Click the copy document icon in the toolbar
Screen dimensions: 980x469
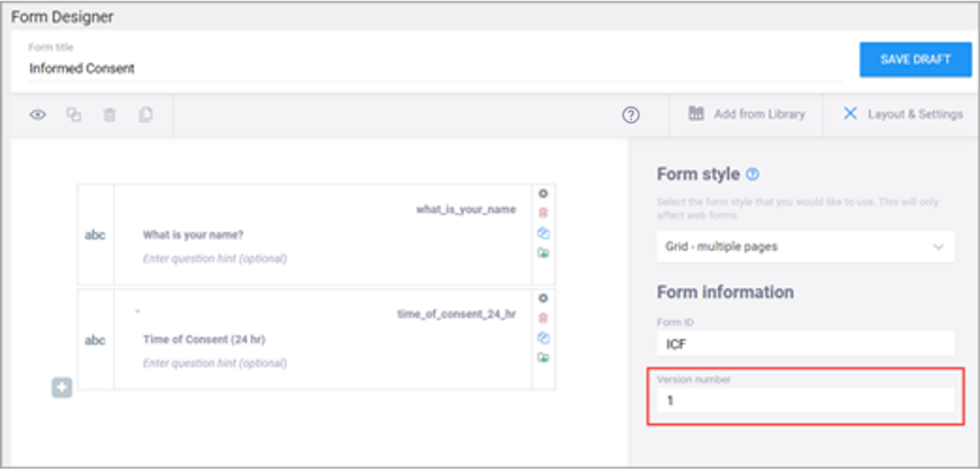click(x=146, y=114)
